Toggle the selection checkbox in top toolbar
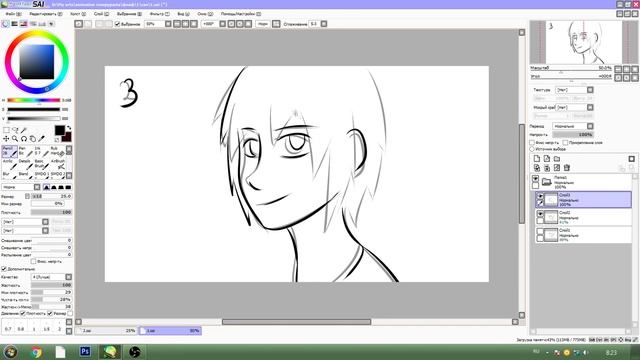This screenshot has height=360, width=640. pos(118,24)
